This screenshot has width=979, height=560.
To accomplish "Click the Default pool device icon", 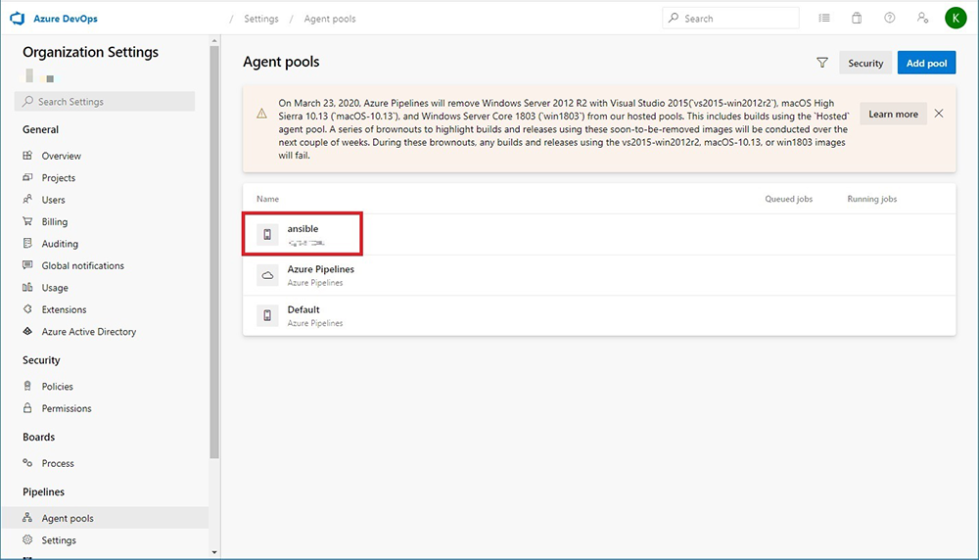I will (267, 315).
